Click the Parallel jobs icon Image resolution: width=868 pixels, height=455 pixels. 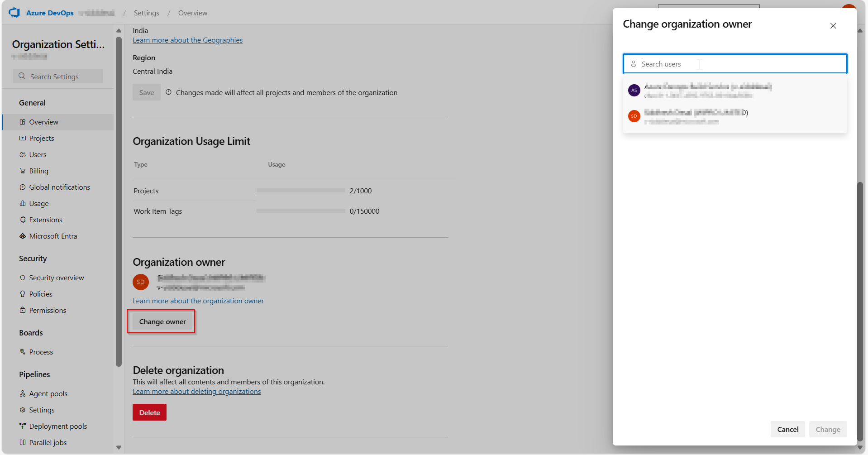point(23,442)
